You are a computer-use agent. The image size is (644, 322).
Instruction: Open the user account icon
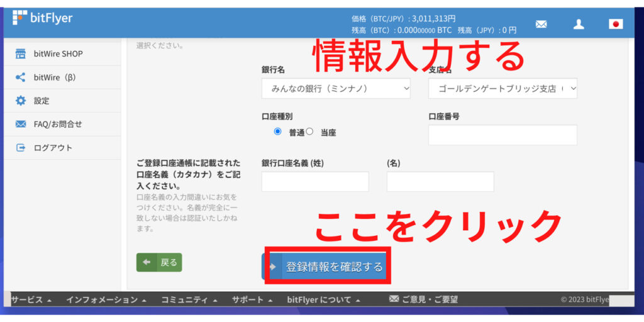(x=579, y=25)
